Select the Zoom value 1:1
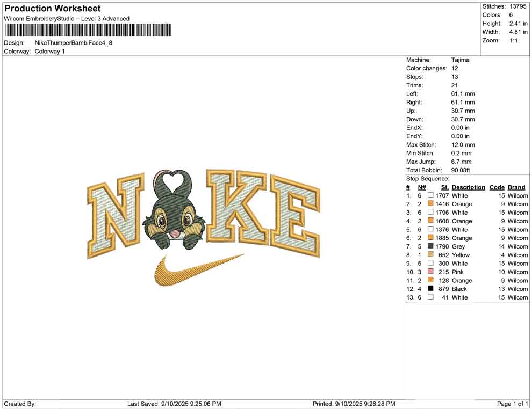The image size is (532, 409). point(514,40)
